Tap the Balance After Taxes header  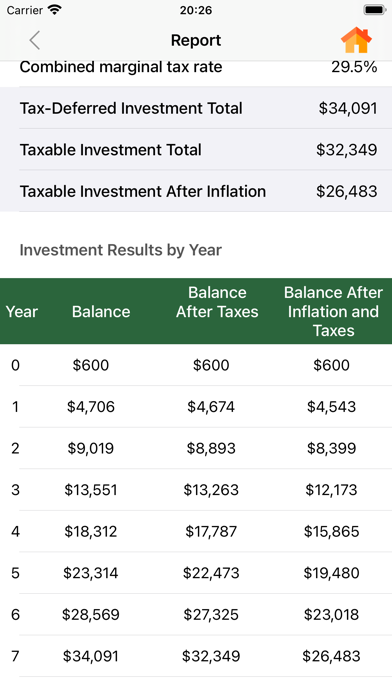(217, 302)
